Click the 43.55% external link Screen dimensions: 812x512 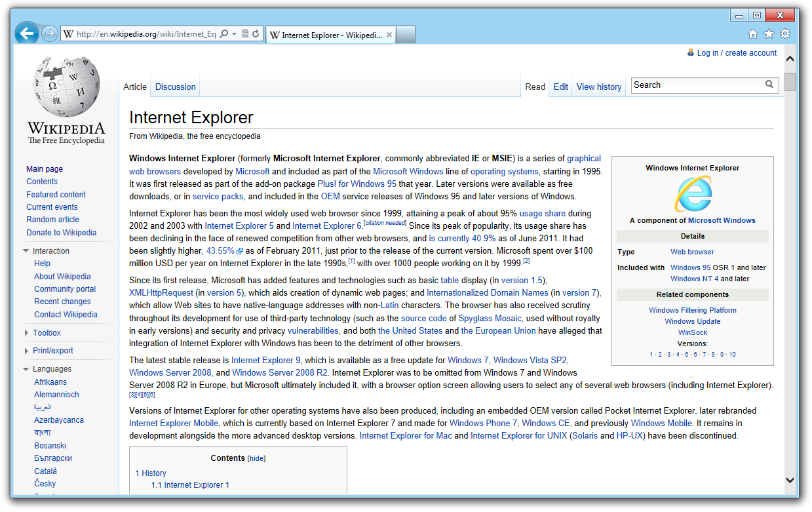pyautogui.click(x=225, y=251)
